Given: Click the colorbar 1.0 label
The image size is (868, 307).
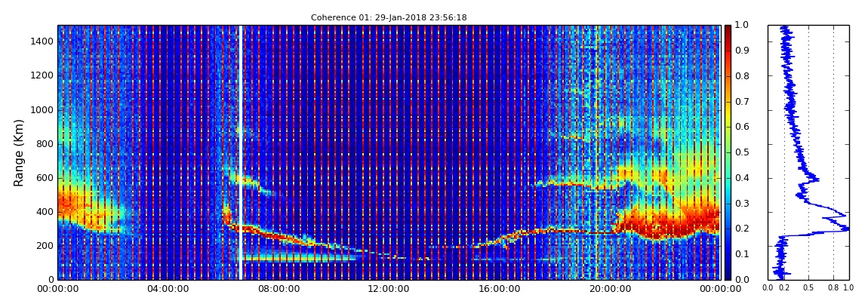Looking at the screenshot, I should 740,26.
